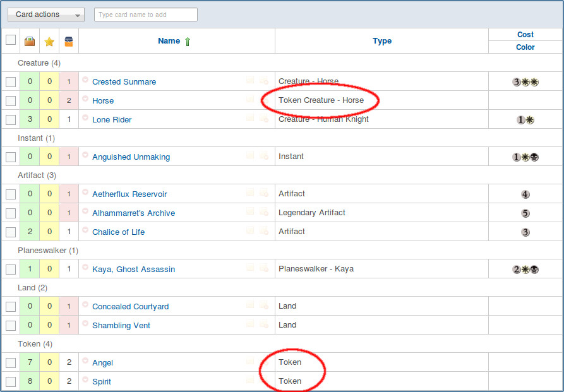564x392 pixels.
Task: Click the Name column header to sort
Action: click(x=169, y=41)
